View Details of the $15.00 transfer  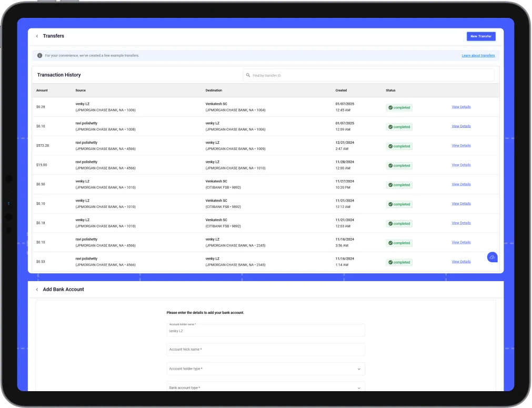461,165
